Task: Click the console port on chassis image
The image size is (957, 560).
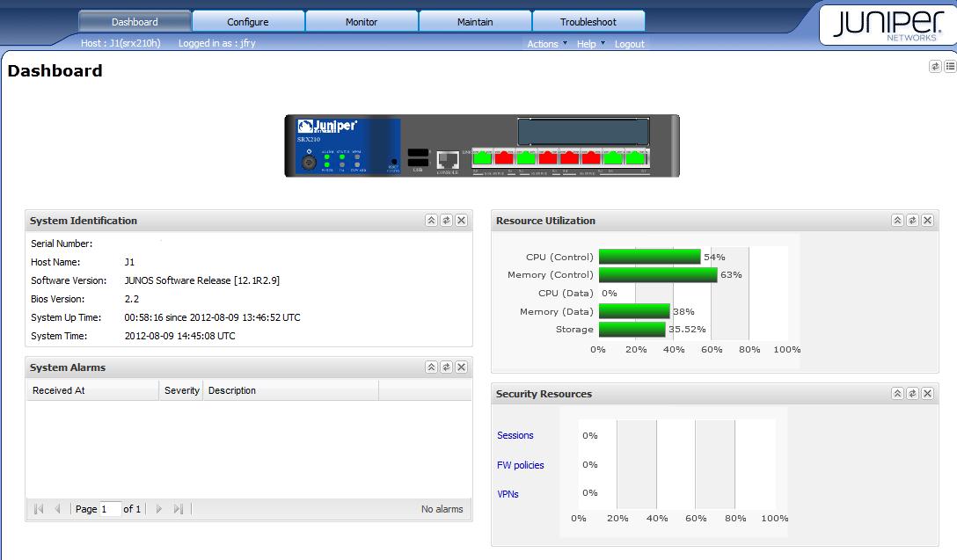Action: pyautogui.click(x=448, y=160)
